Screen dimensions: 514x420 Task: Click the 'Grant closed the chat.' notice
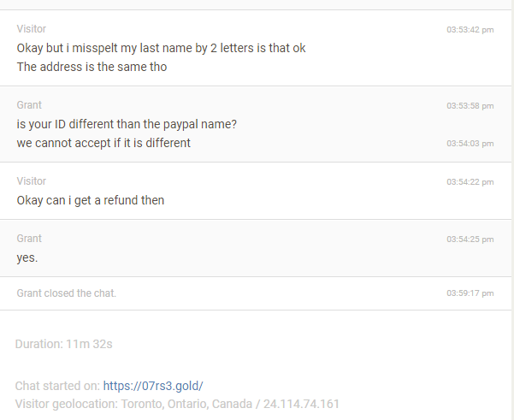(x=67, y=293)
